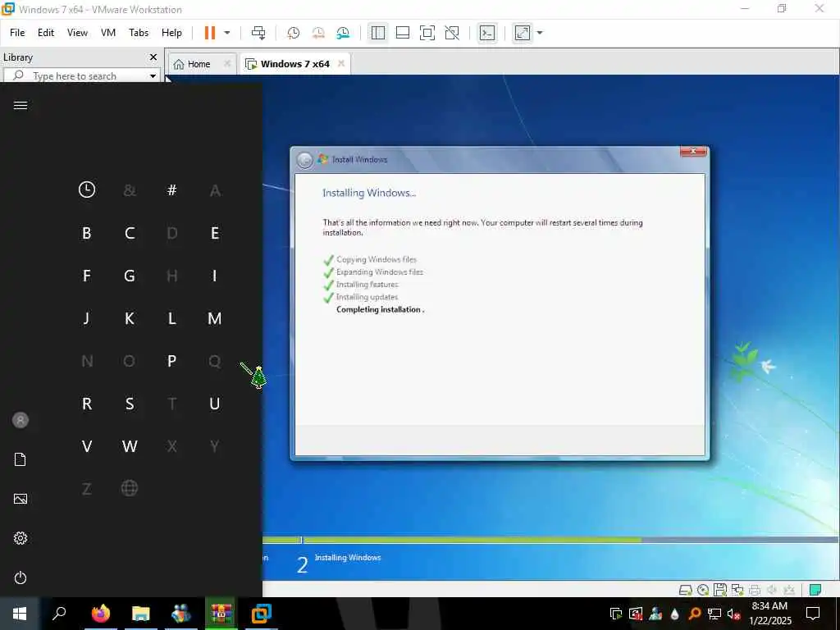Jump to letter U in app list
840x630 pixels.
click(215, 404)
